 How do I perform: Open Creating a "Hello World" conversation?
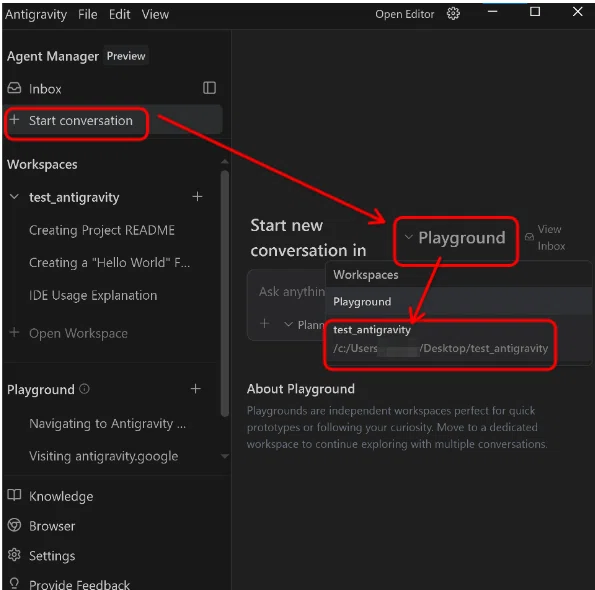point(109,262)
